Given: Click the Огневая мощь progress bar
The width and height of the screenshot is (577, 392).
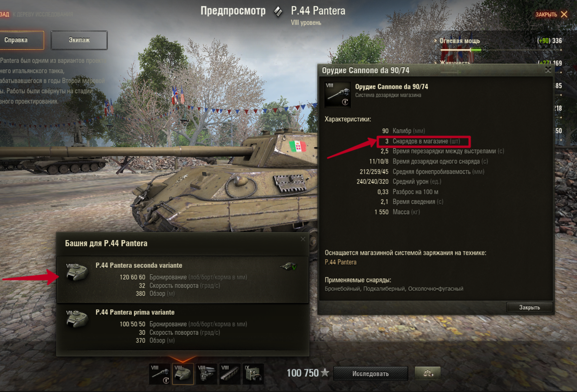Looking at the screenshot, I should point(501,50).
